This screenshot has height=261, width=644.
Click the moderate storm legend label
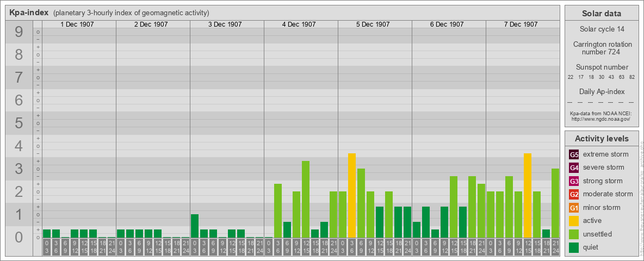click(x=608, y=194)
